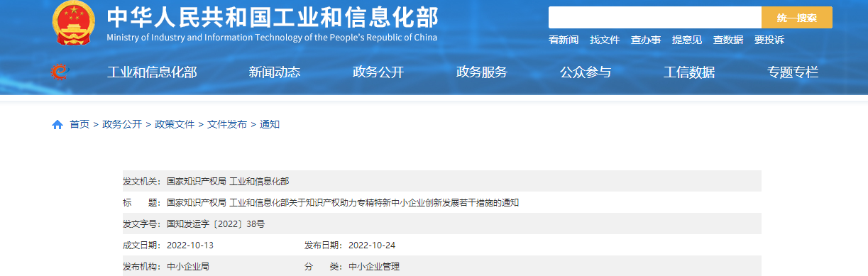Click the 发布机构 value 中小企业局
The height and width of the screenshot is (276, 868).
(x=188, y=267)
